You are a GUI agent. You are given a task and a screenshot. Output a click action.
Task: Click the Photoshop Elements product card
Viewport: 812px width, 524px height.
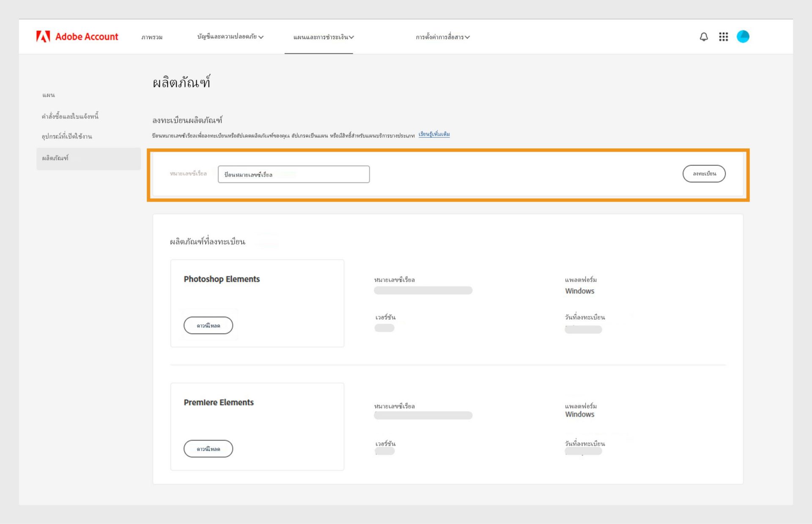coord(257,303)
